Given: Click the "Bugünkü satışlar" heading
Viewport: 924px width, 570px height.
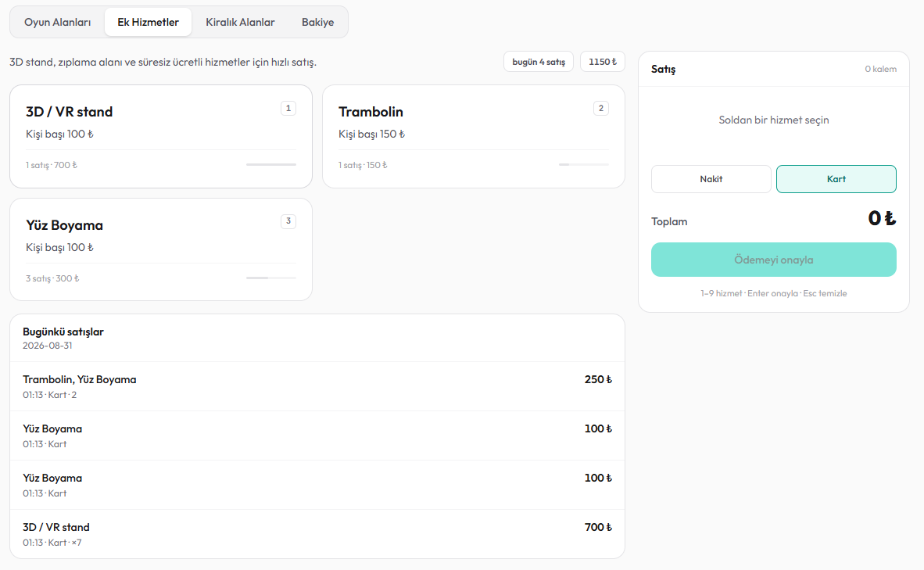Looking at the screenshot, I should click(63, 332).
